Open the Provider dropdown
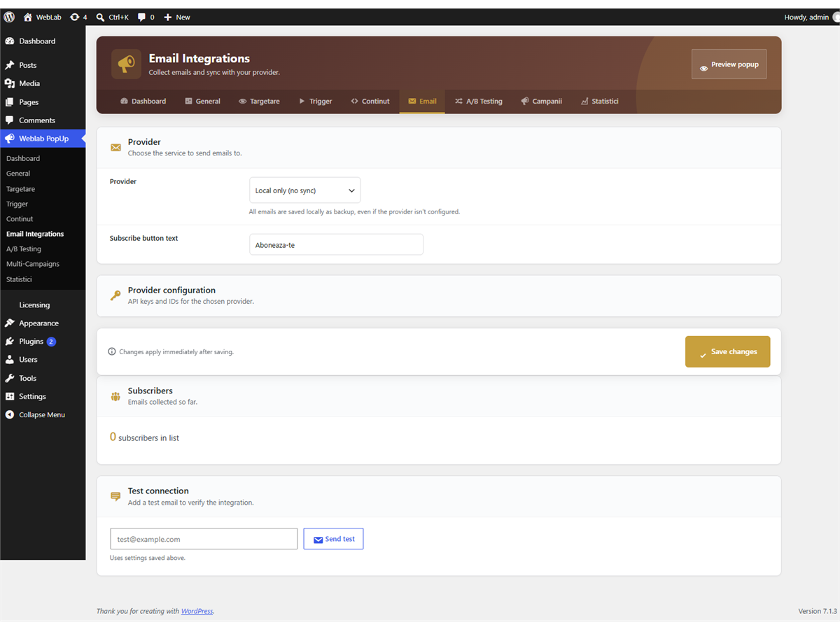The width and height of the screenshot is (840, 630). pyautogui.click(x=305, y=190)
